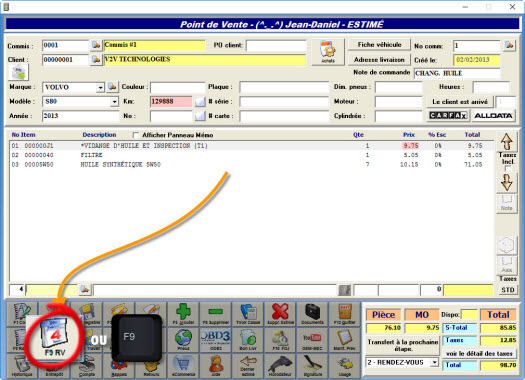Viewport: 525px width, 380px height.
Task: Click the STD taxes button
Action: (508, 290)
